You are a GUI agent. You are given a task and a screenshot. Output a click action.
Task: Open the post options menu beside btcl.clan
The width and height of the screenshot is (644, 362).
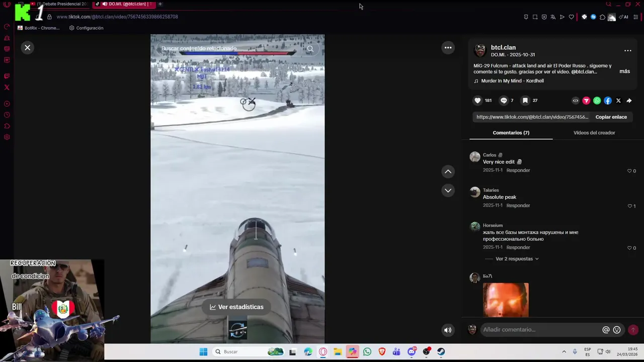pos(627,50)
